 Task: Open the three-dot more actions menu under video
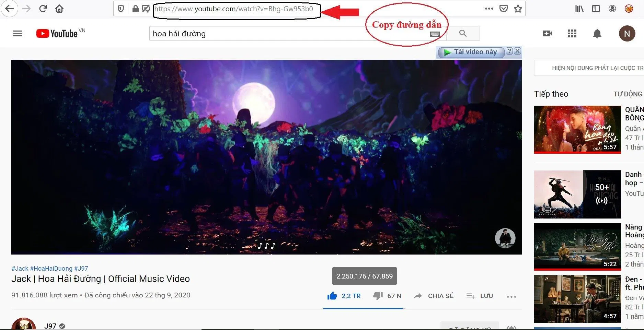pos(511,297)
